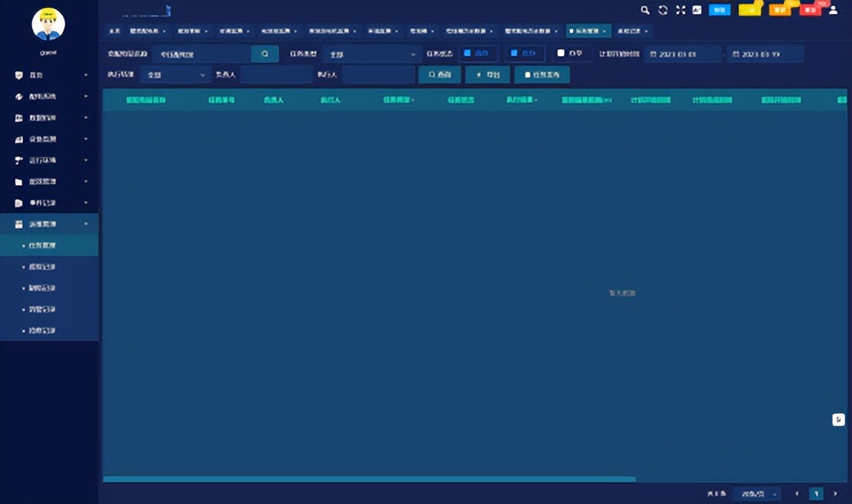Click the red alarm badge in header
Viewport: 852px width, 504px height.
810,10
